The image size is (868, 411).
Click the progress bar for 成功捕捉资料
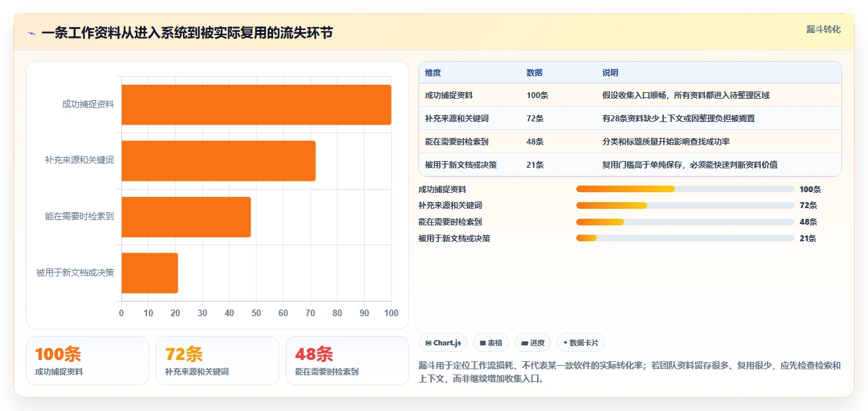(x=685, y=189)
